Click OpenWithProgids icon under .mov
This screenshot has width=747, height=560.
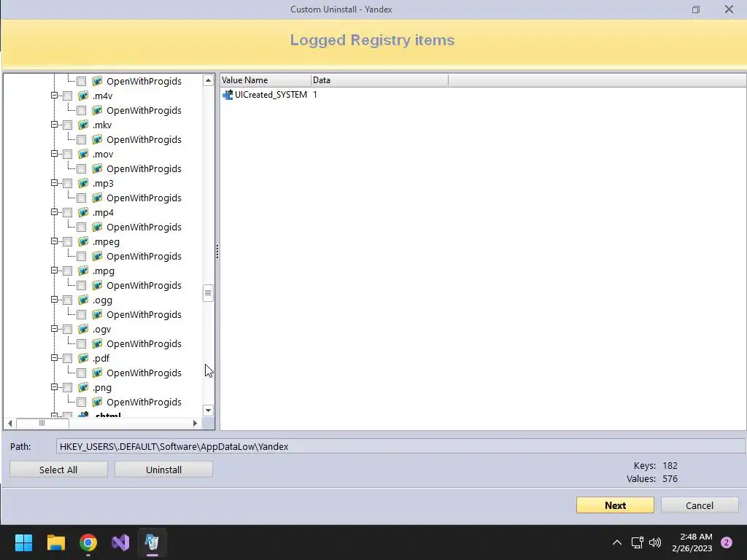tap(97, 168)
